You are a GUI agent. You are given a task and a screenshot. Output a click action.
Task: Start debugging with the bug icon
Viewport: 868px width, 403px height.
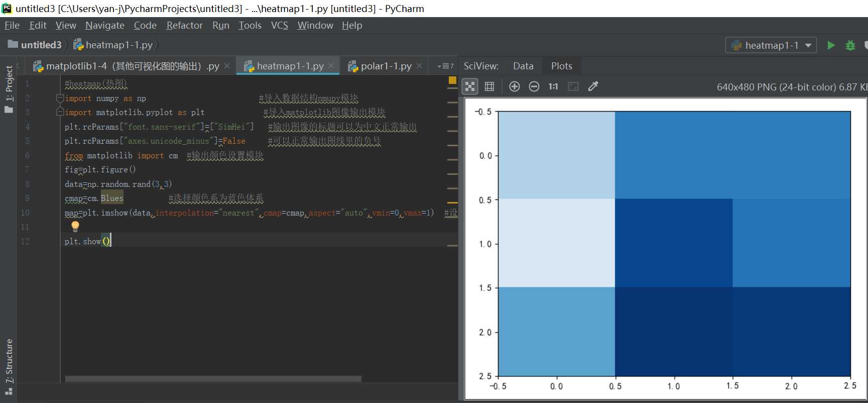click(x=850, y=45)
